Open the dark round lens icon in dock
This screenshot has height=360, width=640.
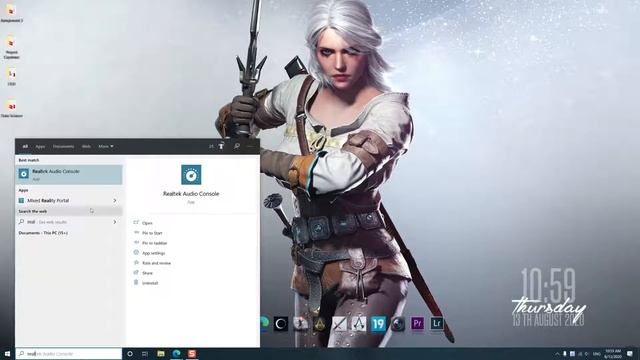tap(398, 324)
